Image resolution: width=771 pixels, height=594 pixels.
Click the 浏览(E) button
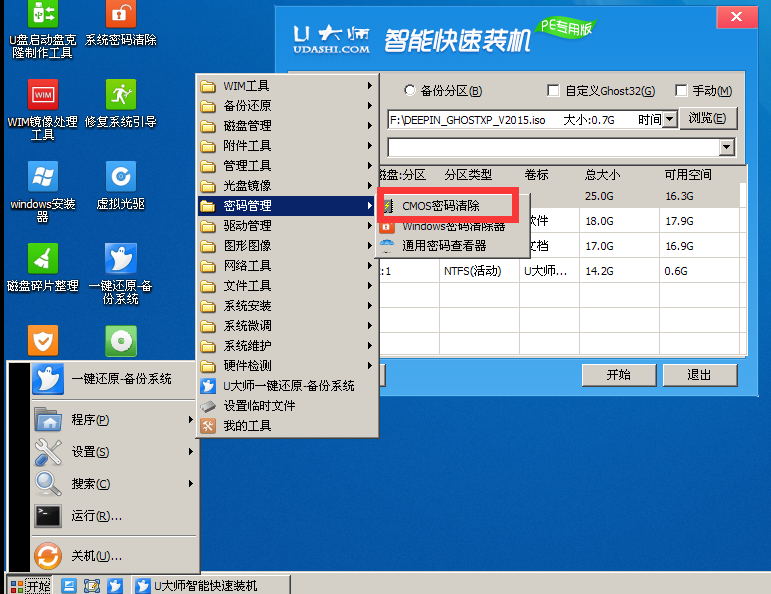[708, 119]
